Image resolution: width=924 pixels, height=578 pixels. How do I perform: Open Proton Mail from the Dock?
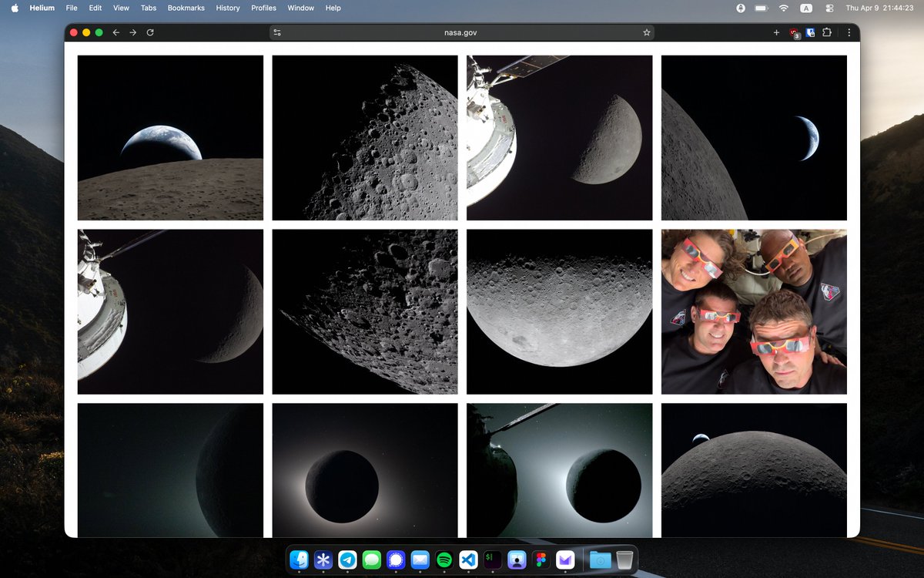[x=565, y=560]
